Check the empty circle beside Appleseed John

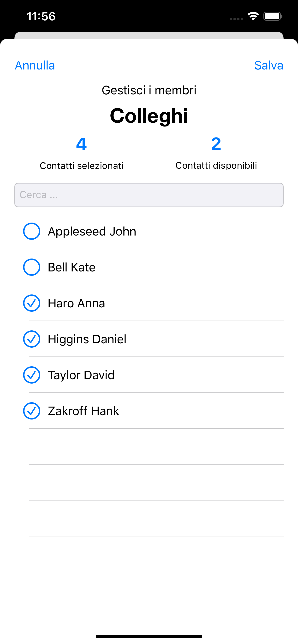pyautogui.click(x=32, y=231)
